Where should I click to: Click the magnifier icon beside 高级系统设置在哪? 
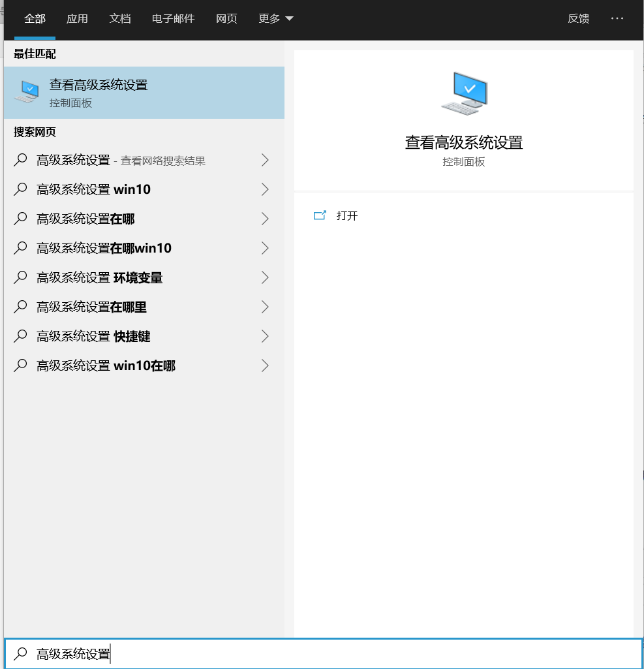point(20,219)
